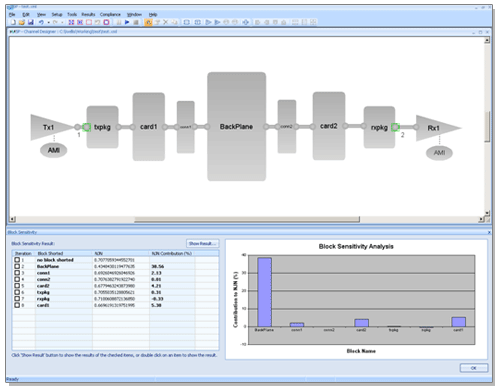The height and width of the screenshot is (390, 500).
Task: Click the horizontal scrollbar of channel designer
Action: point(247,219)
